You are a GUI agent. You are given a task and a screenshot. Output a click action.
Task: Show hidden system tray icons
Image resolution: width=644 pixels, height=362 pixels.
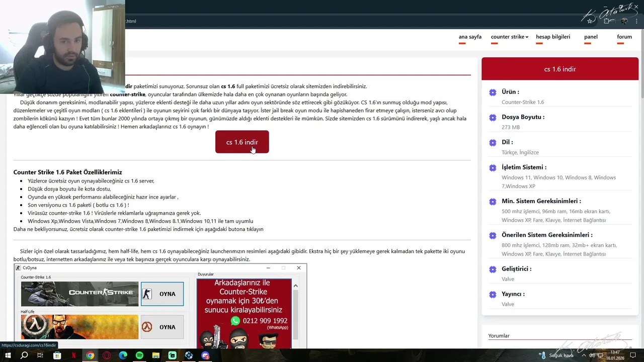pos(584,355)
